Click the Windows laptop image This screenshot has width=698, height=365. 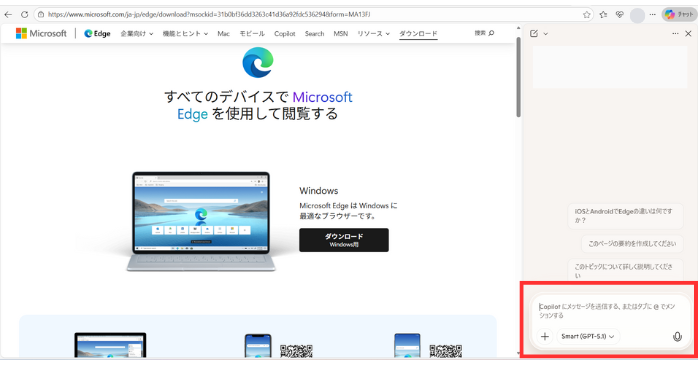point(201,221)
